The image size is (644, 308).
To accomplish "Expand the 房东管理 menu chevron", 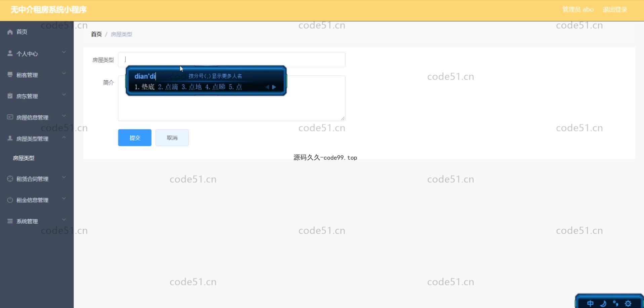I will click(x=64, y=94).
